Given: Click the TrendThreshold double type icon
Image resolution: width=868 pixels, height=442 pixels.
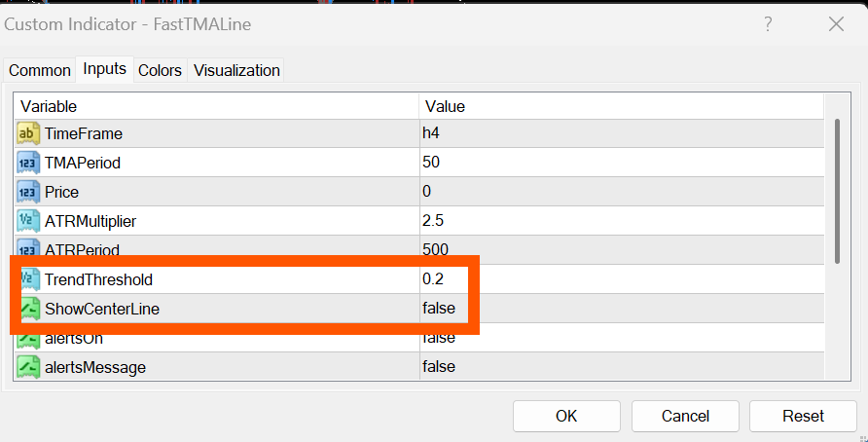Looking at the screenshot, I should pos(28,279).
